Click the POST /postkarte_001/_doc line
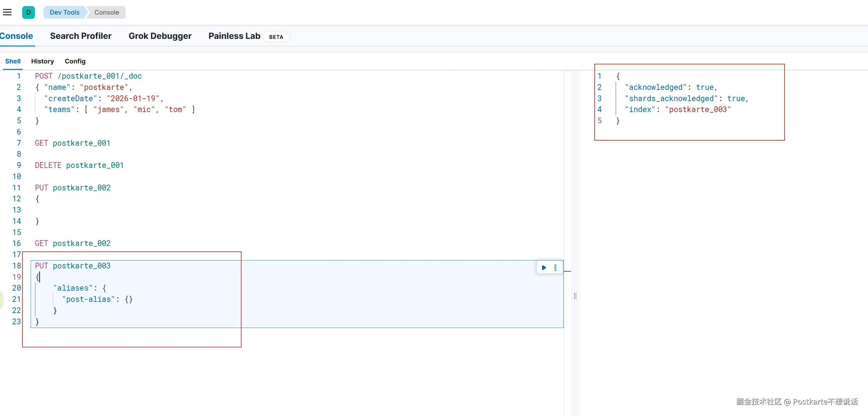The height and width of the screenshot is (416, 868). point(88,76)
